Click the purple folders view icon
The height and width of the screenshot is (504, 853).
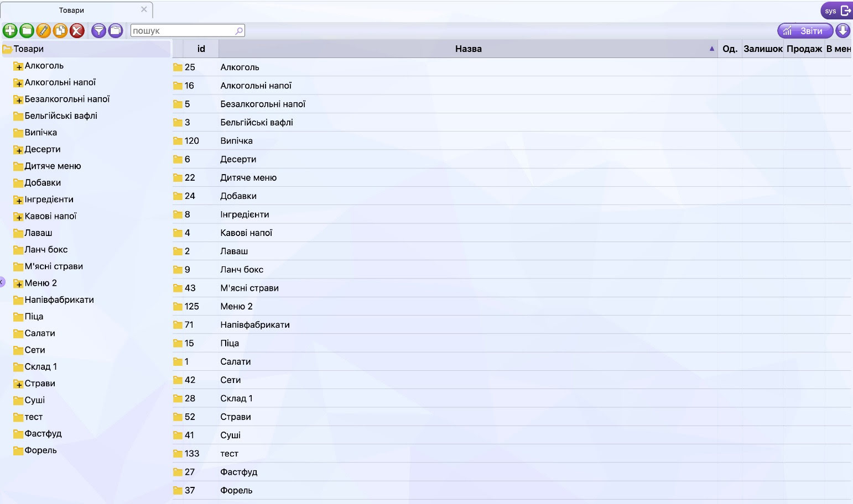[116, 31]
